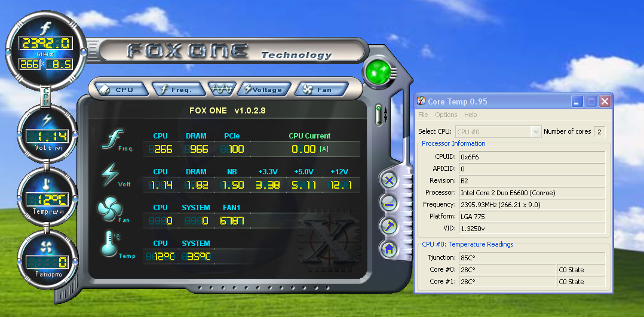Click the Platform value LGA 775

click(x=532, y=216)
